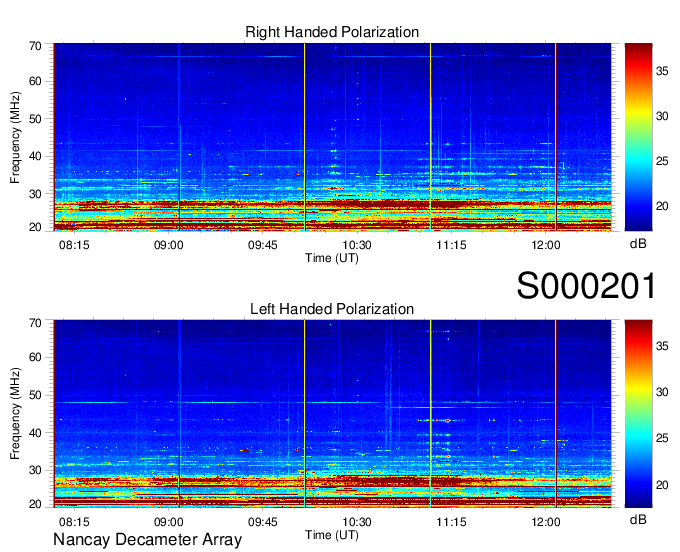Click the 09:00 tick label on bottom plot
Screen dimensions: 680x552
[x=168, y=522]
